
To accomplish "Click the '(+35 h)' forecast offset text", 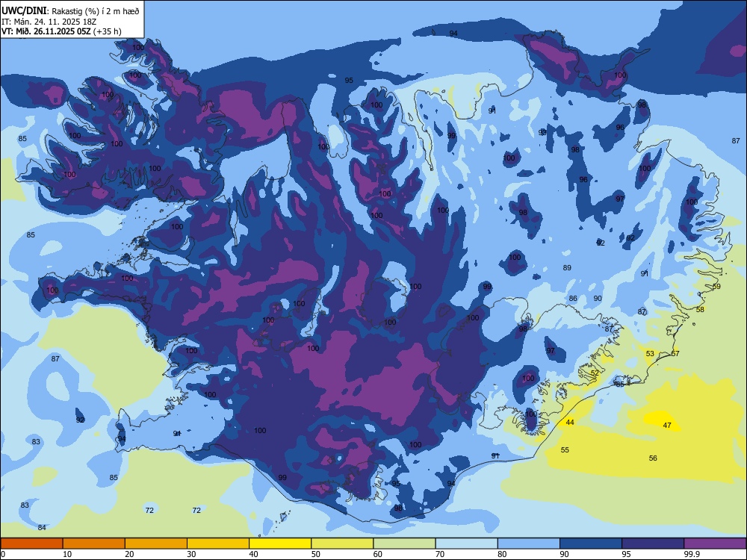I will (107, 31).
